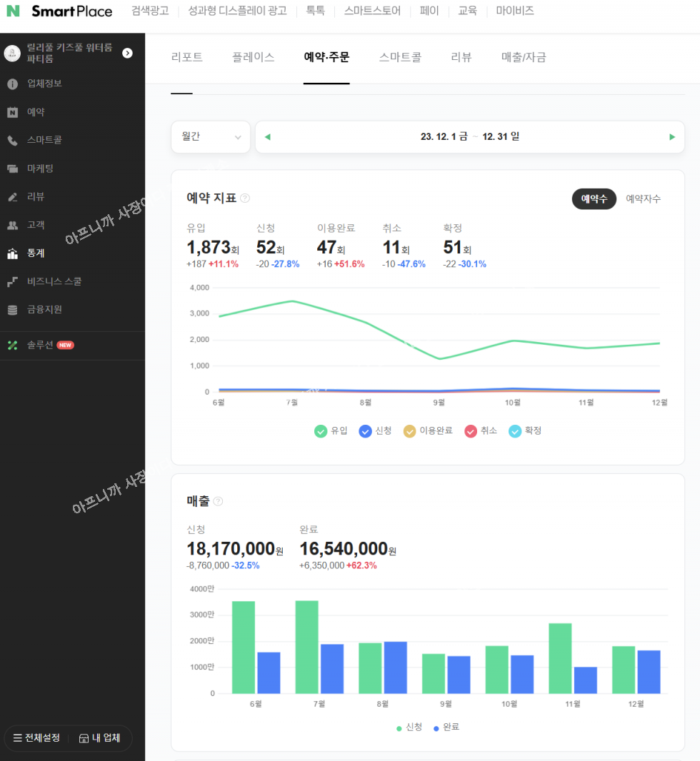Screen dimensions: 700x761
Task: Open the 월간 period dropdown
Action: coord(211,137)
